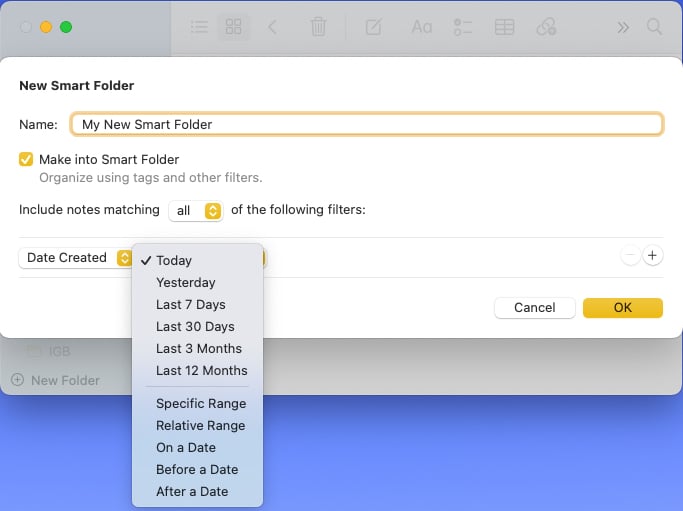Insert a checklist using toolbar icon

(463, 27)
